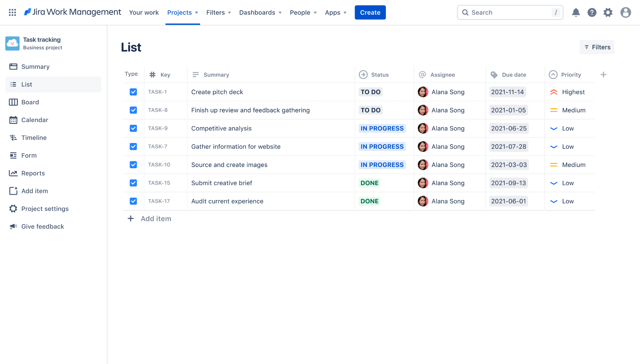Expand the Filters top navigation dropdown

[218, 12]
